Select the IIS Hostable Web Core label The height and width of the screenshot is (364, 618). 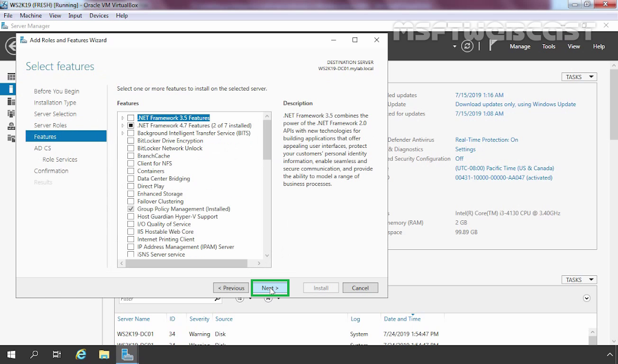point(165,231)
